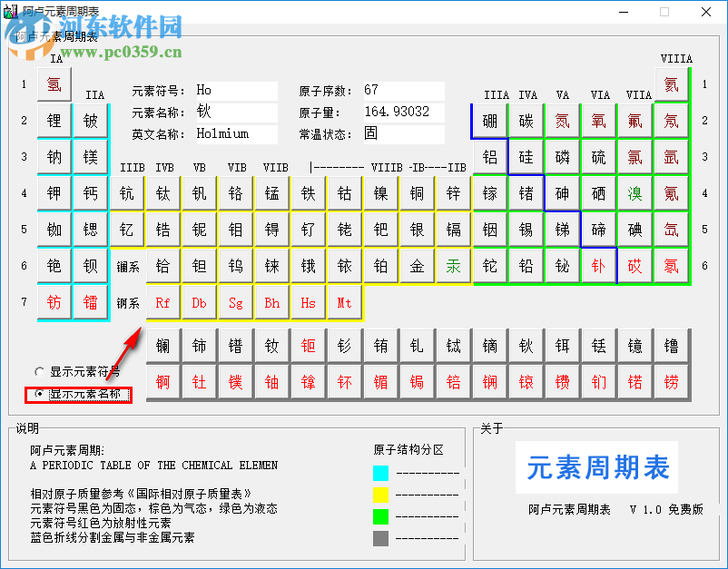The height and width of the screenshot is (569, 728).
Task: Select the oxygen (氧) element cell
Action: pos(598,120)
